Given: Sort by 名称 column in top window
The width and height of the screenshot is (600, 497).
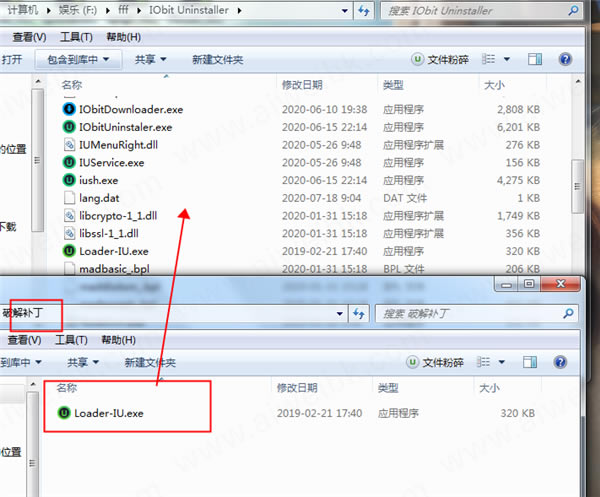Looking at the screenshot, I should pos(72,85).
